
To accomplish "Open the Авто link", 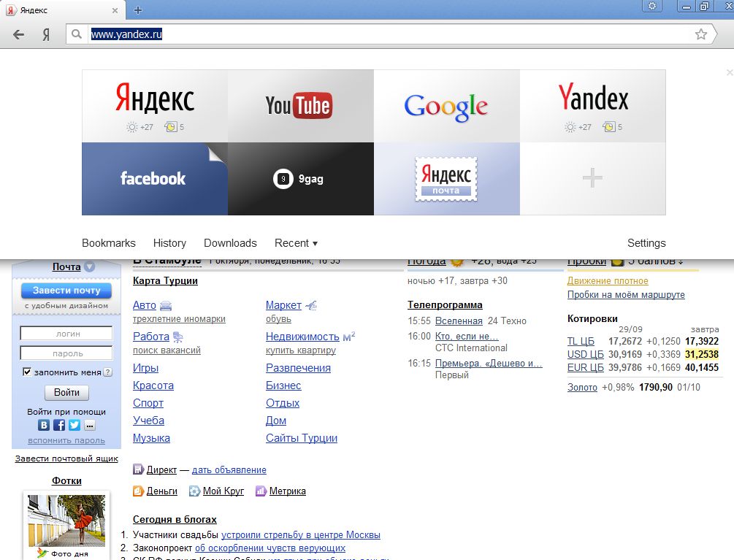I will tap(144, 305).
